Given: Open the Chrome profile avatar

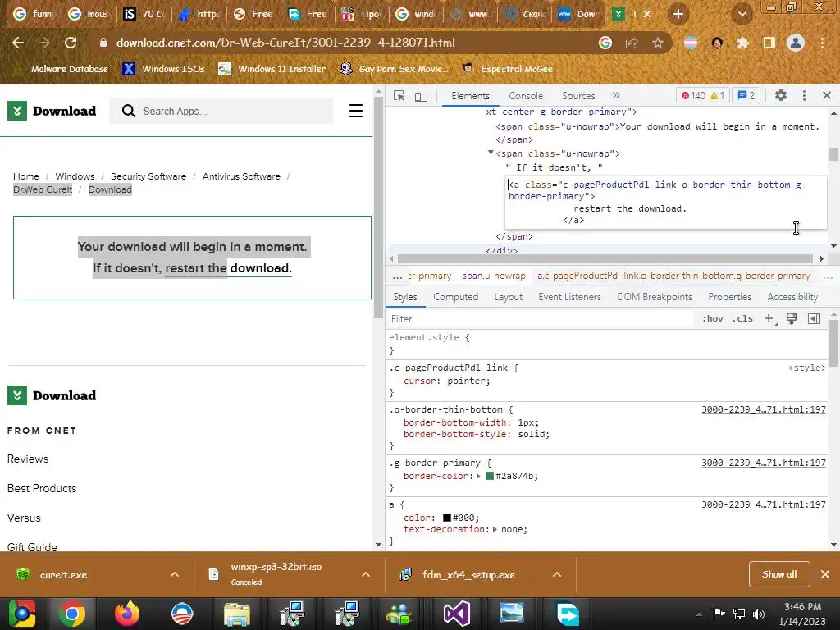Looking at the screenshot, I should point(796,43).
